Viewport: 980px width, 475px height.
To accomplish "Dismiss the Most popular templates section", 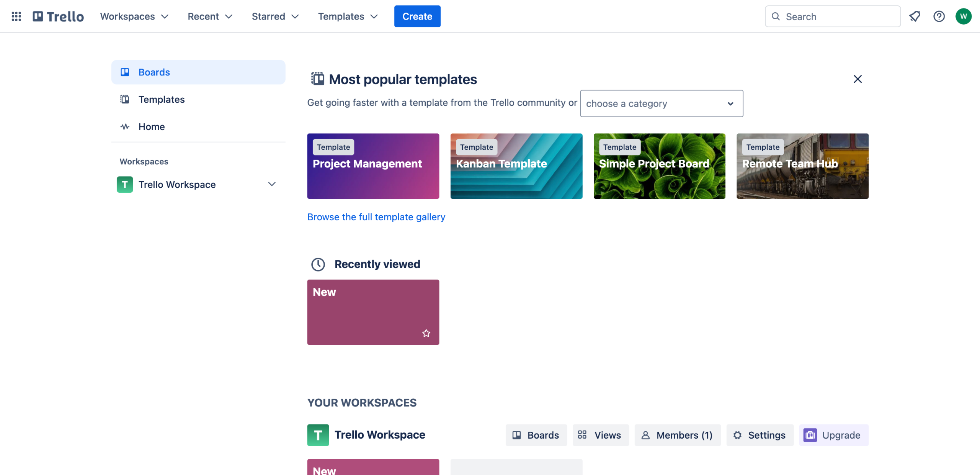I will [x=857, y=79].
